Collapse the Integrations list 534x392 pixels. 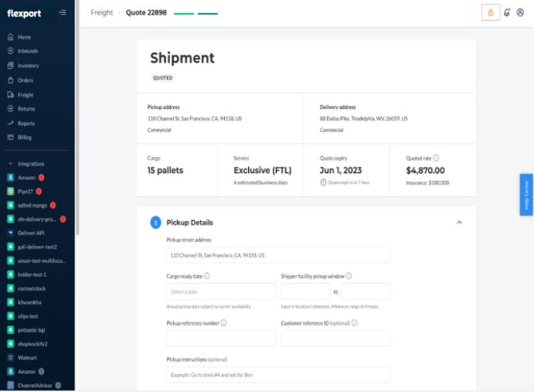pos(11,164)
